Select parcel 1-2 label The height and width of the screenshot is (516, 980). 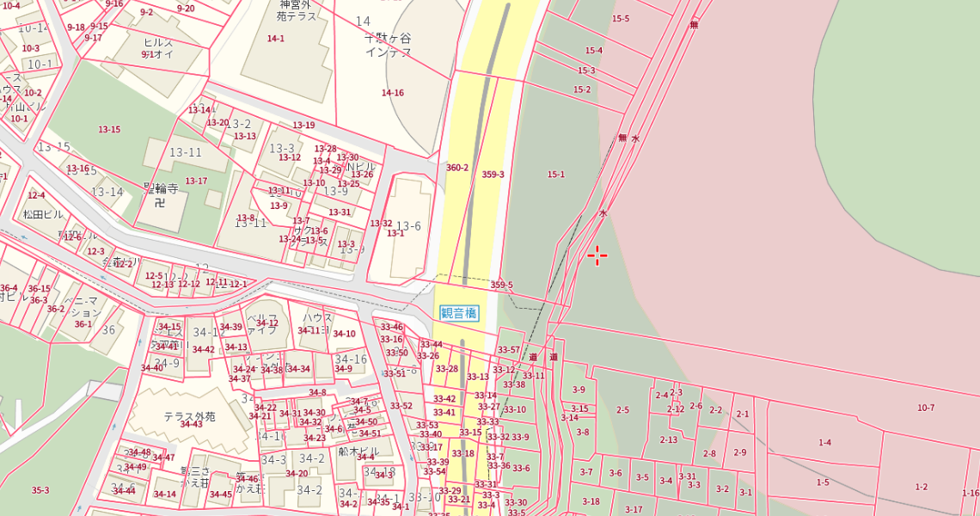[922, 487]
